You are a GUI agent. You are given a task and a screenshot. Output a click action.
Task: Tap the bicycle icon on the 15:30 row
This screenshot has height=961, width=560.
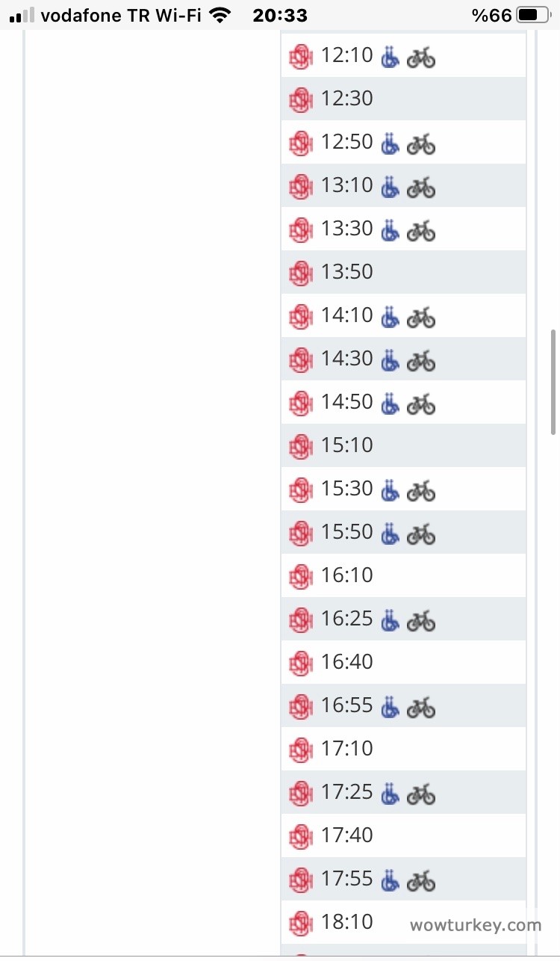tap(421, 489)
